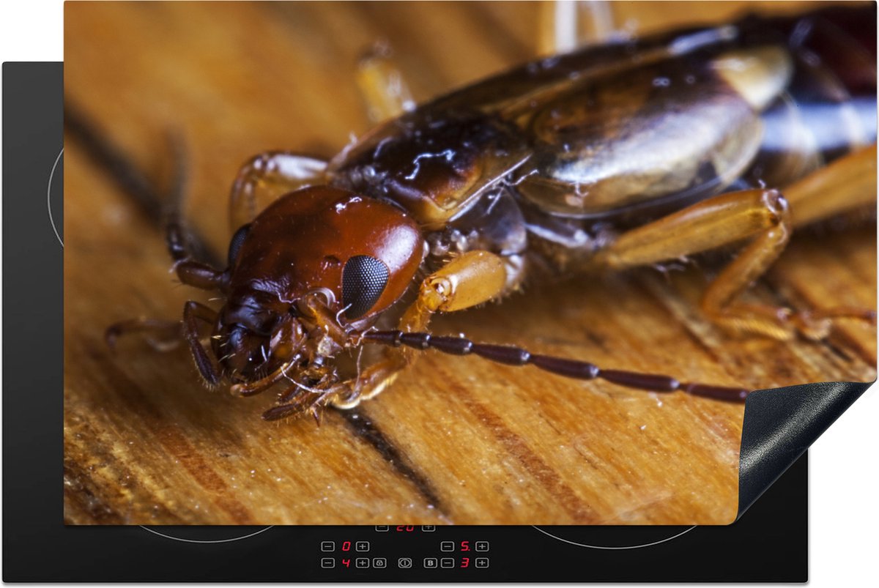Click the red 0 heat level display
Viewport: 879px width, 588px height.
click(346, 546)
